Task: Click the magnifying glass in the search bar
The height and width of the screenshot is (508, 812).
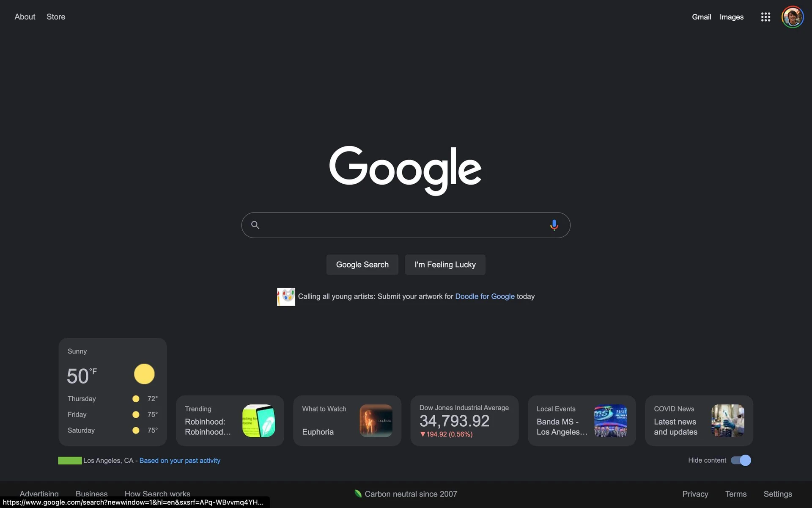Action: tap(255, 225)
